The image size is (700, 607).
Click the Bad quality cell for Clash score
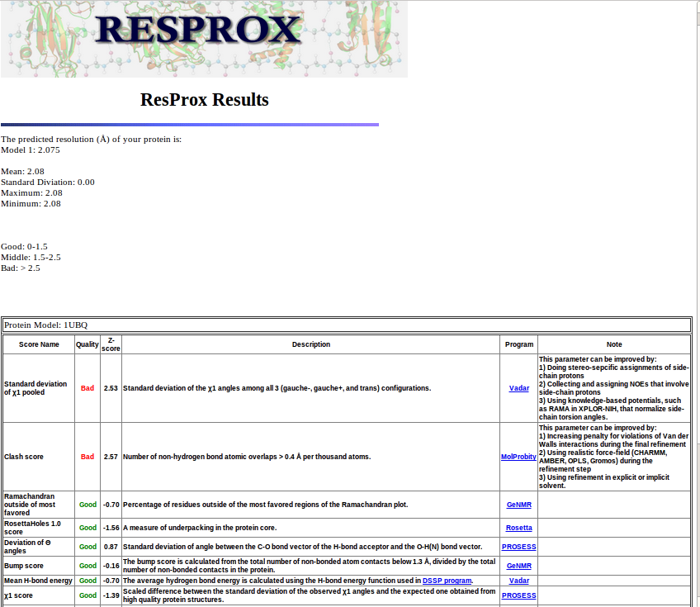(x=87, y=457)
